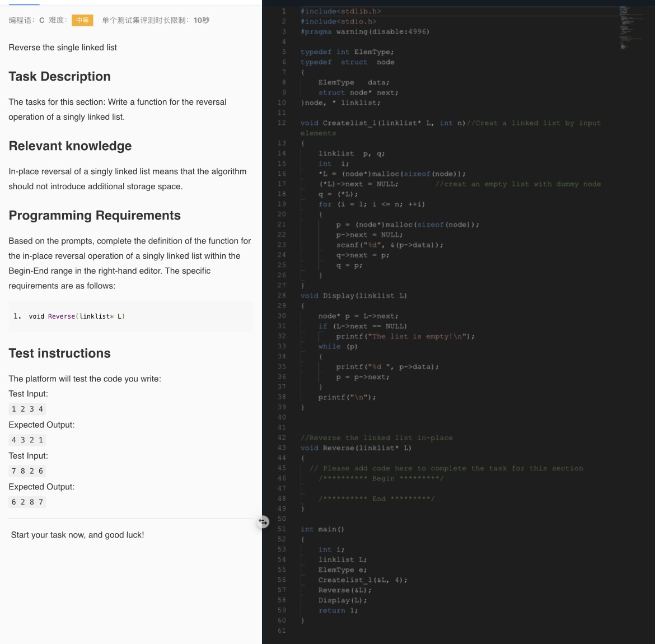Click the Start your task now text
The height and width of the screenshot is (644, 655).
tap(77, 535)
